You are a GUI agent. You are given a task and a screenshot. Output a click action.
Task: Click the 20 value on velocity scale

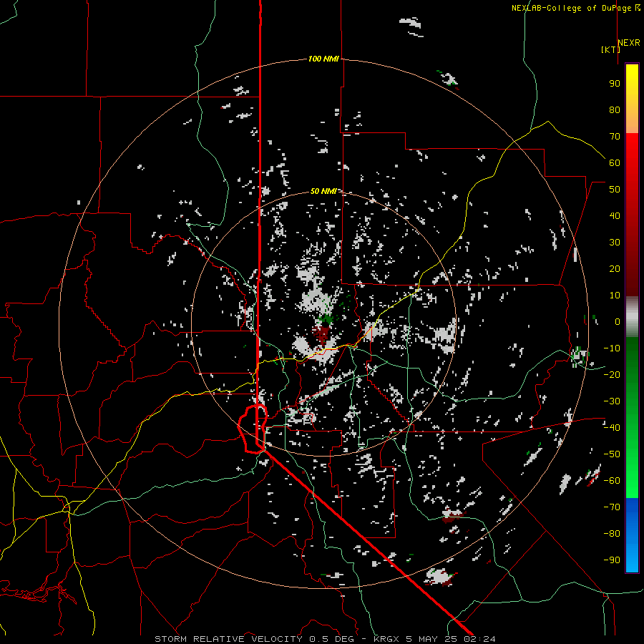coord(615,269)
